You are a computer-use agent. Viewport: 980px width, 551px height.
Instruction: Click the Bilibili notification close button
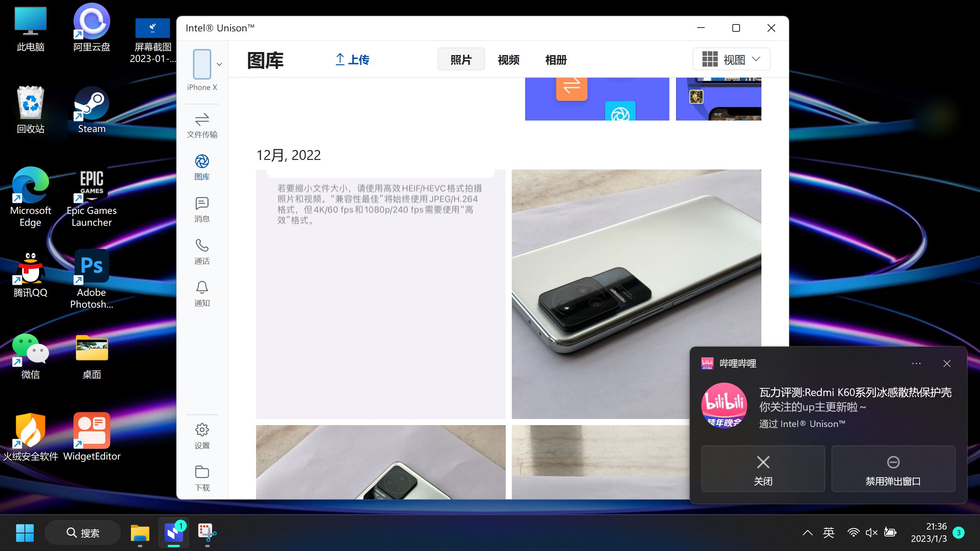tap(947, 363)
